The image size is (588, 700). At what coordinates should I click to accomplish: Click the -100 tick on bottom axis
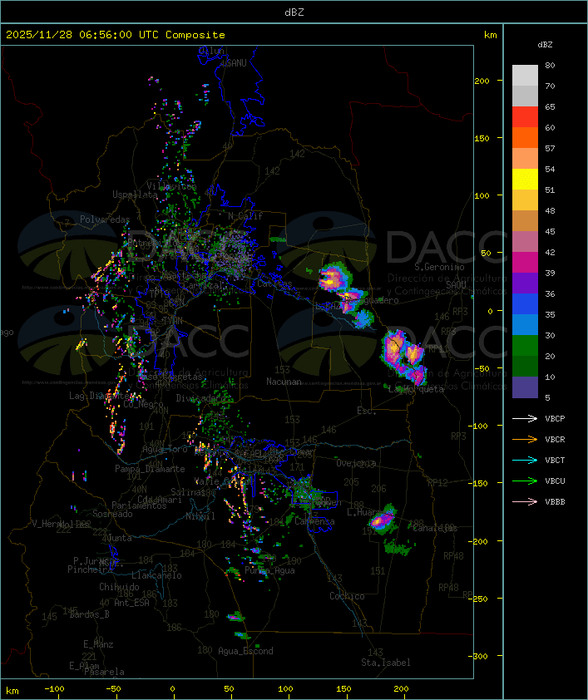click(54, 689)
